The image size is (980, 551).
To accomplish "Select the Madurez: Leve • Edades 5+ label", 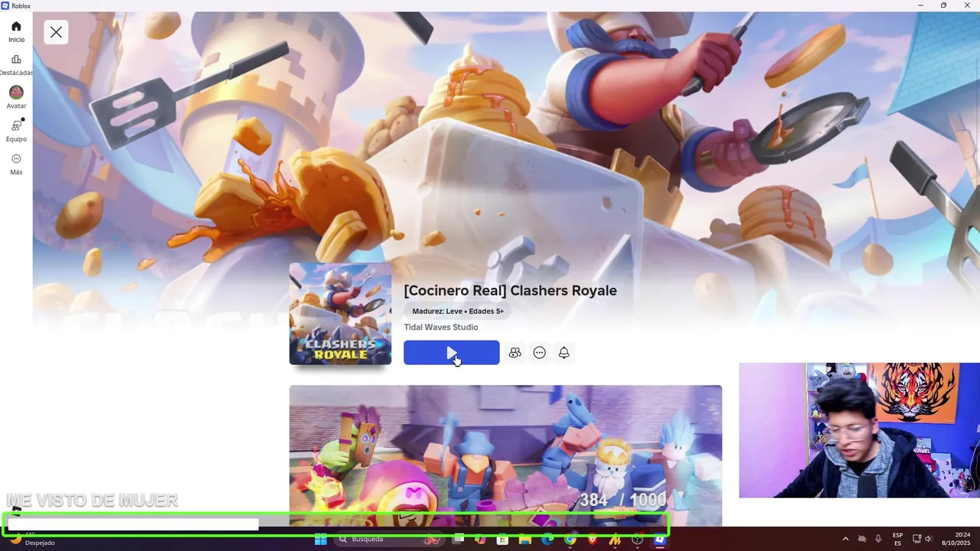I will [x=458, y=311].
